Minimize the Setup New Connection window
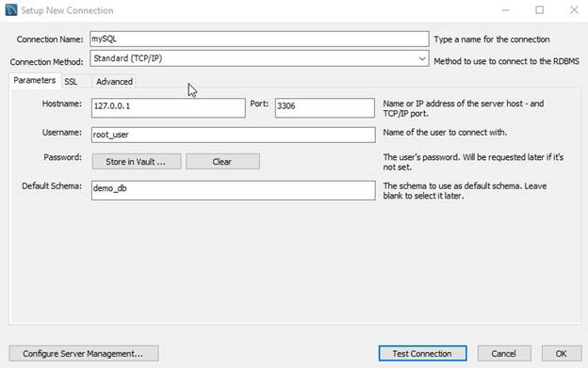Image resolution: width=588 pixels, height=368 pixels. [x=505, y=10]
